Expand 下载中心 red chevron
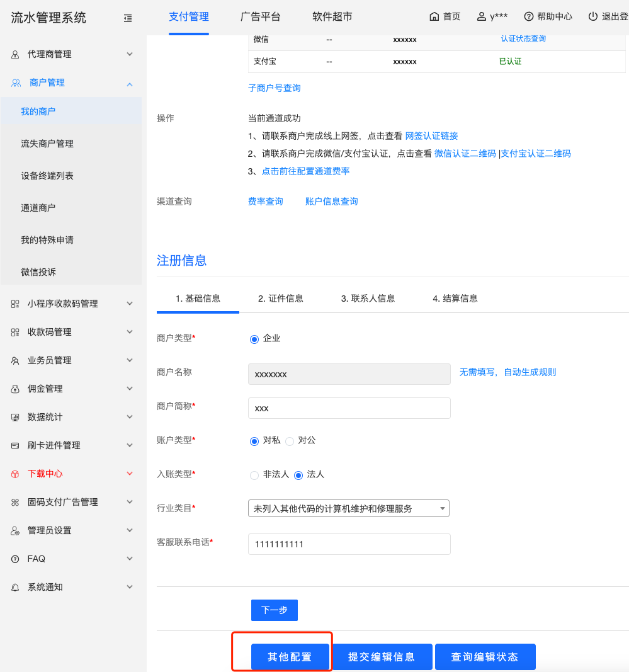 pyautogui.click(x=130, y=474)
